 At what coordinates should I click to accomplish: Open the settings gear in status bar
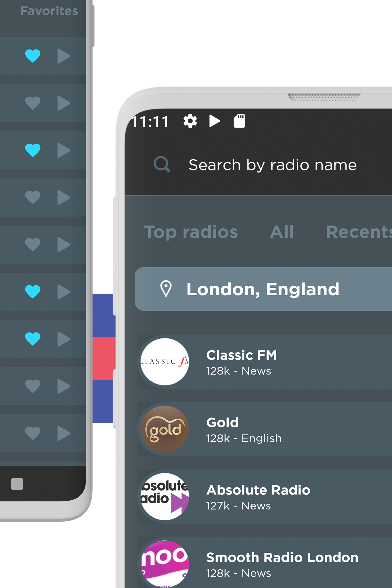pos(190,121)
